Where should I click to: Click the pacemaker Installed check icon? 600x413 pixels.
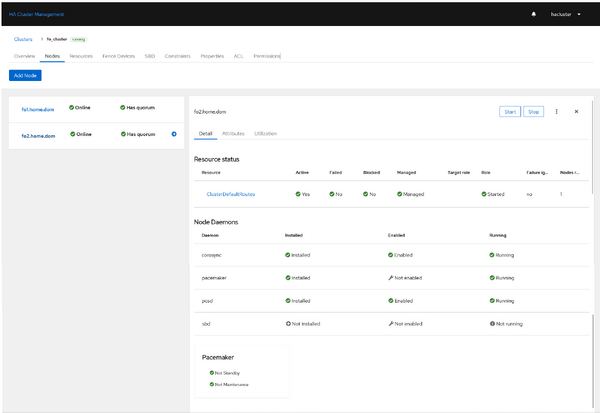coord(288,278)
